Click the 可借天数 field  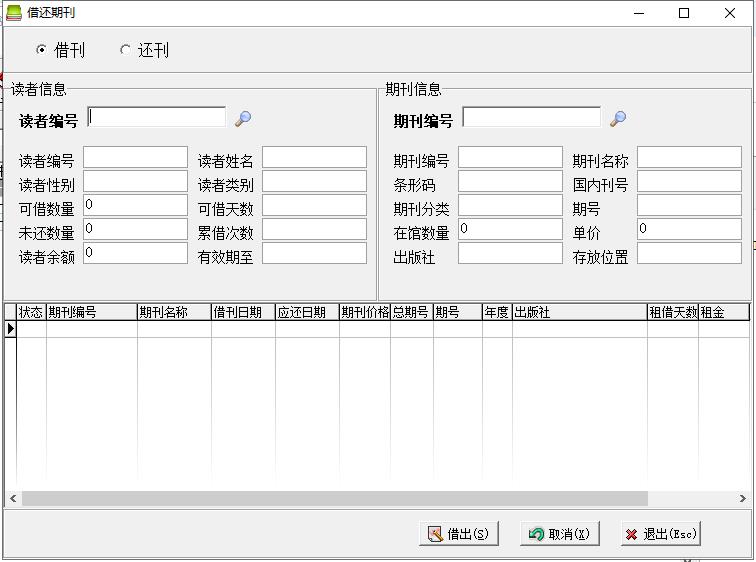point(314,205)
